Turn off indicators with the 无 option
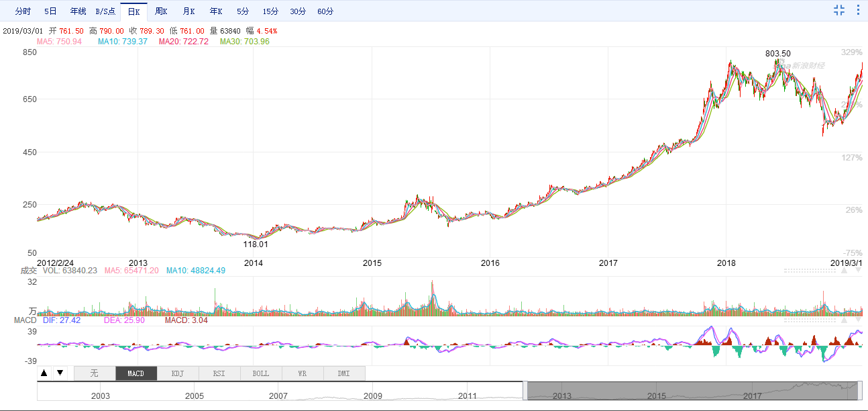Screen dimensions: 868x411 pyautogui.click(x=94, y=373)
